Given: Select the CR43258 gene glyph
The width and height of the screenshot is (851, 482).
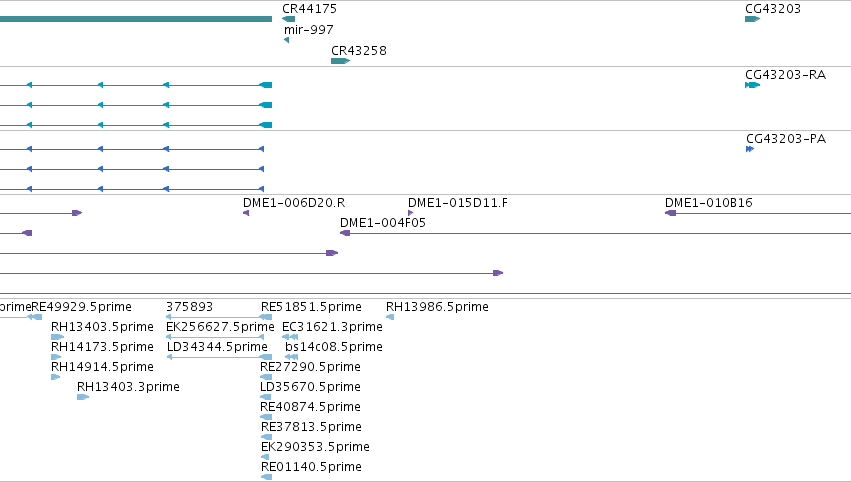Looking at the screenshot, I should click(x=340, y=61).
